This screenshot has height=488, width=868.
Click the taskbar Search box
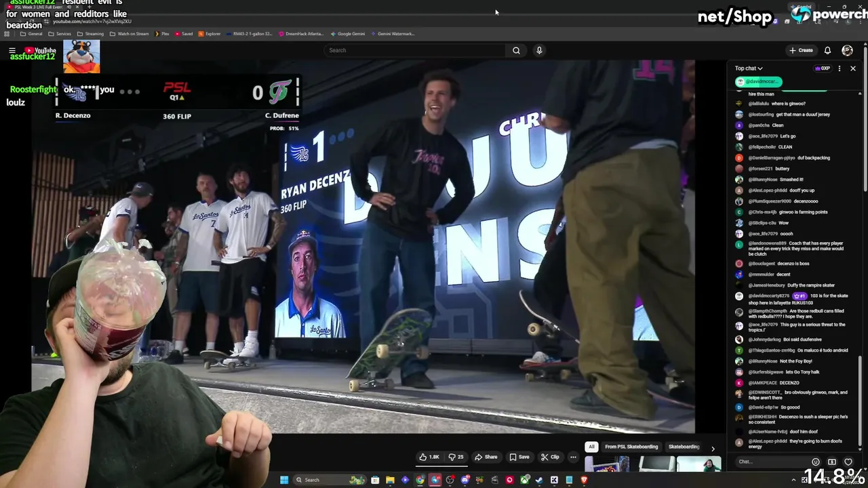pos(328,480)
